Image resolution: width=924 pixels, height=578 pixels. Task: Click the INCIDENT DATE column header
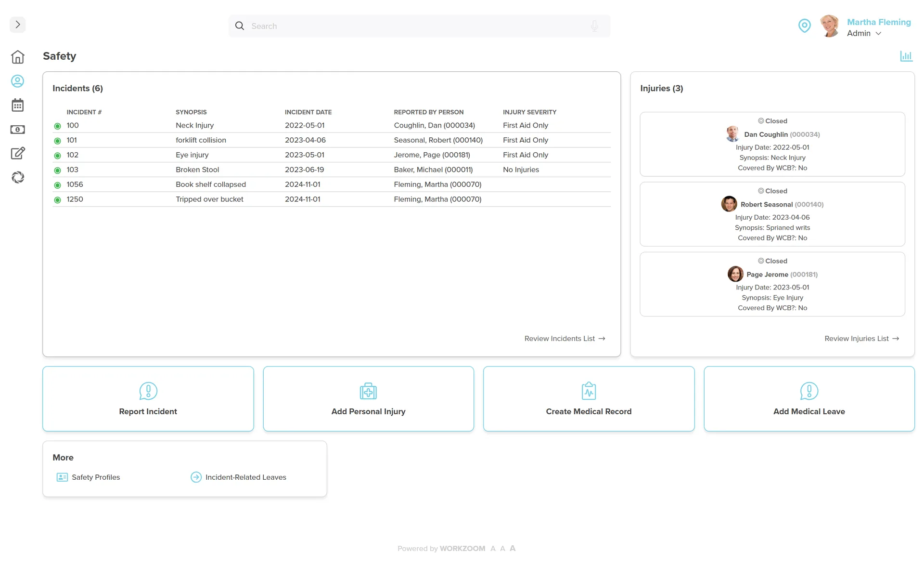click(308, 112)
